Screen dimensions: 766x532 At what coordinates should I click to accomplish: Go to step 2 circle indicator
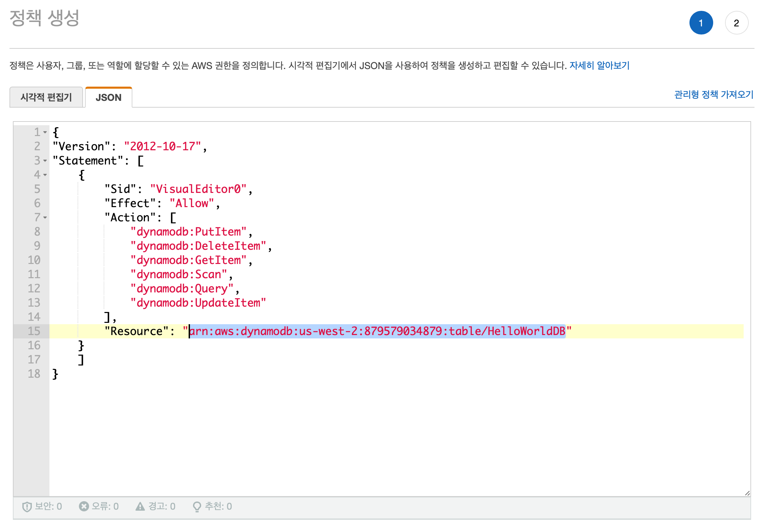[736, 23]
